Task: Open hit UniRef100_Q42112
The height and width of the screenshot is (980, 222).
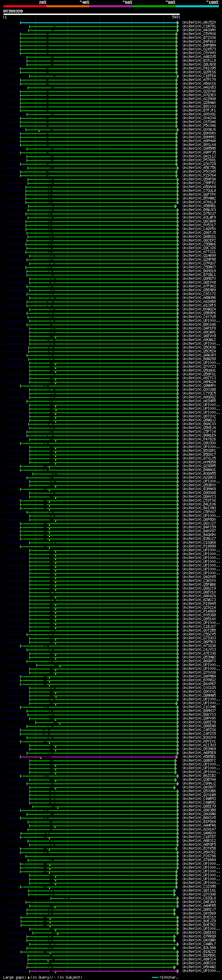Action: coord(199,156)
